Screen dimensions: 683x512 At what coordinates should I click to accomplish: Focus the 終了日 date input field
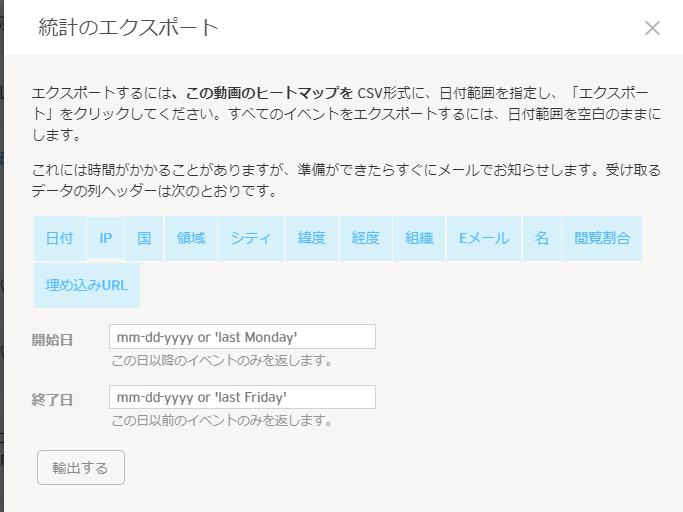[242, 397]
